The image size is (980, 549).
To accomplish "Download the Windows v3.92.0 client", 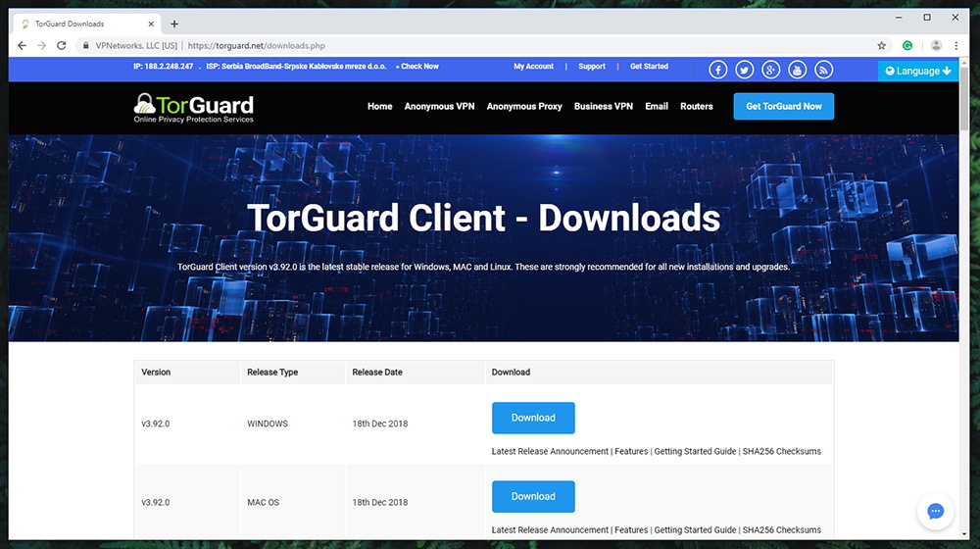I will click(533, 418).
